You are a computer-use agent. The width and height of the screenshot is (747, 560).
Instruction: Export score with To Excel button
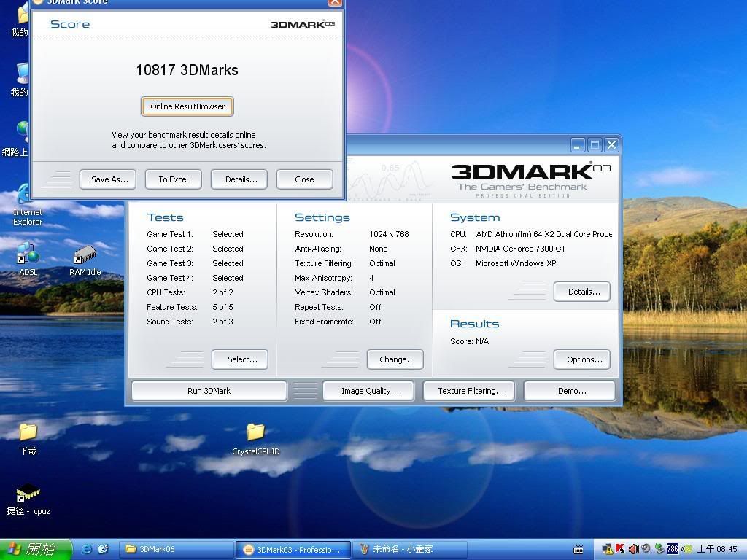point(174,179)
